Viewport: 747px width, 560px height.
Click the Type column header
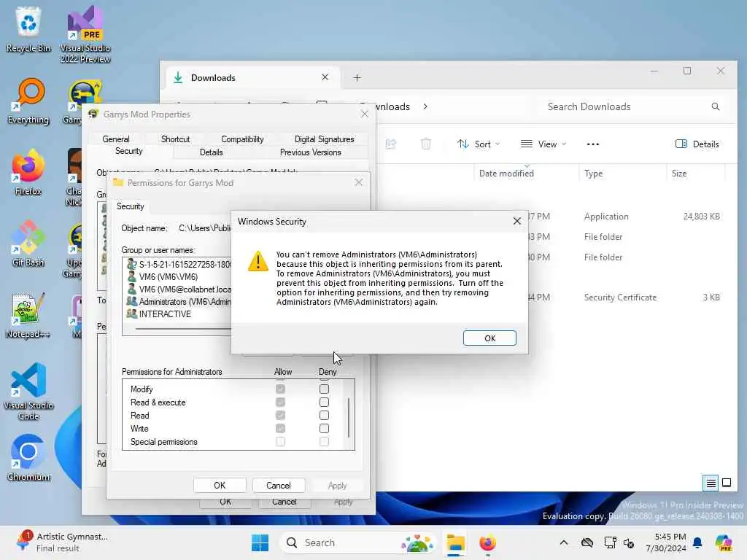[622, 174]
